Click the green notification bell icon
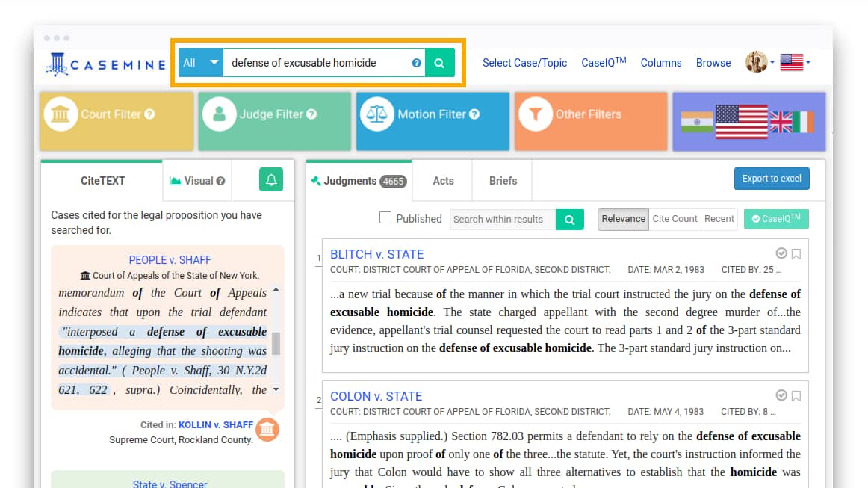868x488 pixels. [x=271, y=180]
